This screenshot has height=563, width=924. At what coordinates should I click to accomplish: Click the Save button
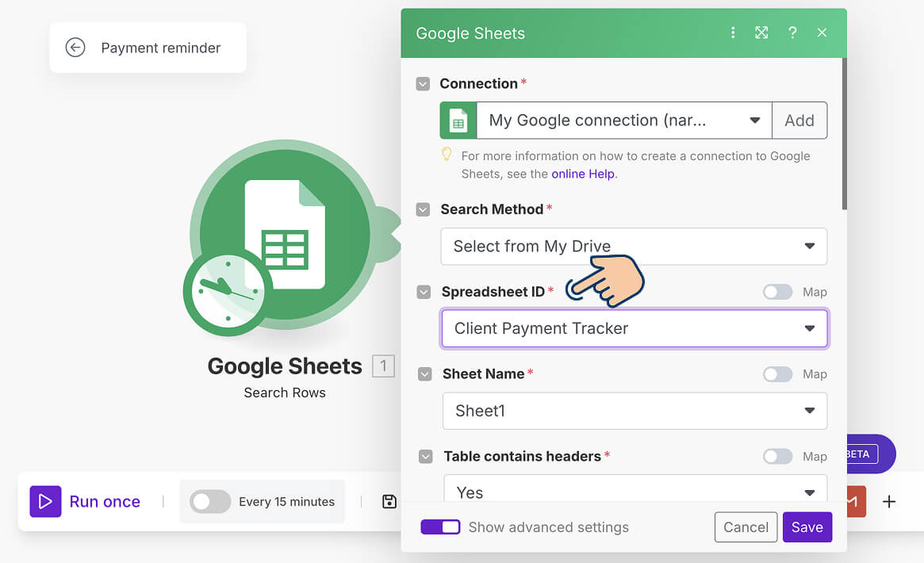(x=807, y=527)
